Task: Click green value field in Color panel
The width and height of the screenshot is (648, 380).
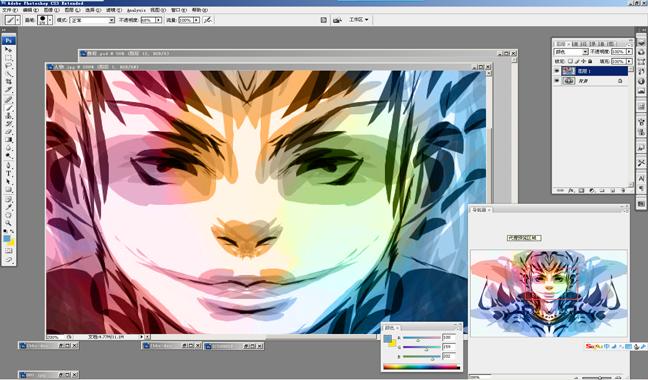Action: [x=449, y=347]
